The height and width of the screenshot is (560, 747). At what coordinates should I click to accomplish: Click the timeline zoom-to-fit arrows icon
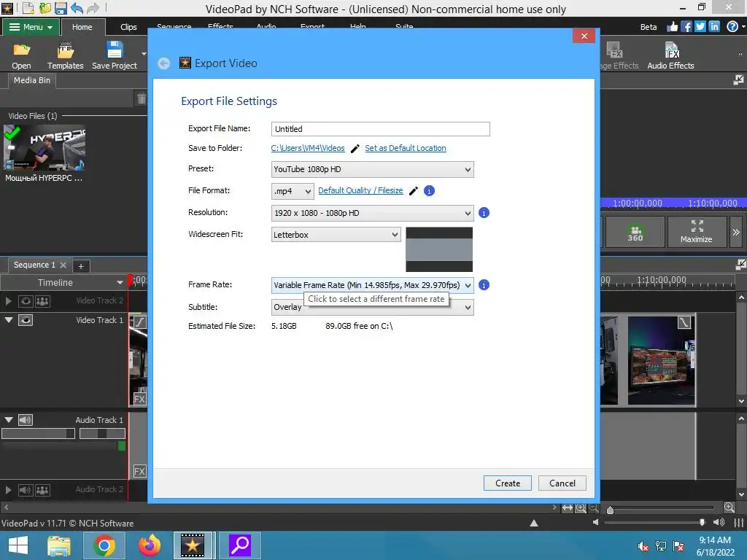click(567, 508)
